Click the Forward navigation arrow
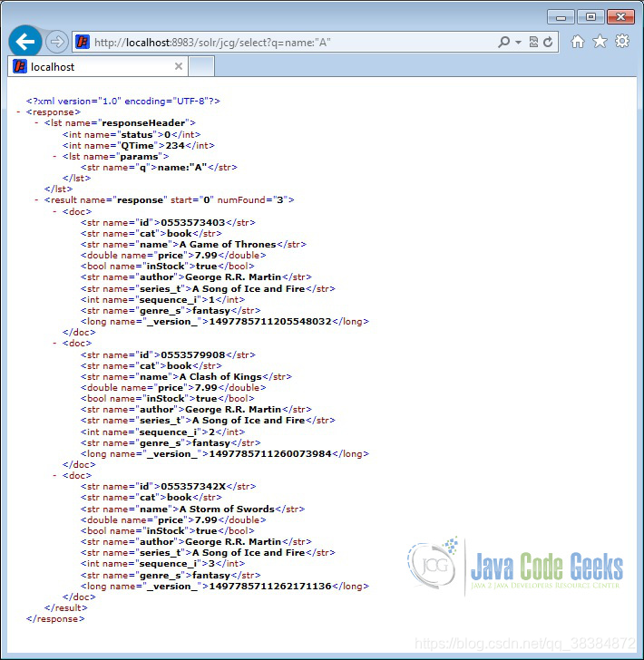 (57, 42)
